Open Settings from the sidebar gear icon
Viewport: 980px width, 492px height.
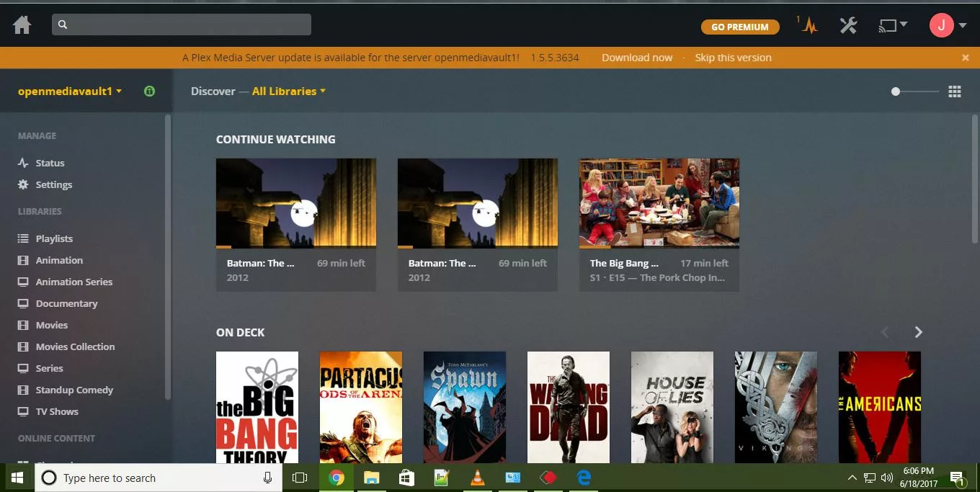(x=22, y=184)
